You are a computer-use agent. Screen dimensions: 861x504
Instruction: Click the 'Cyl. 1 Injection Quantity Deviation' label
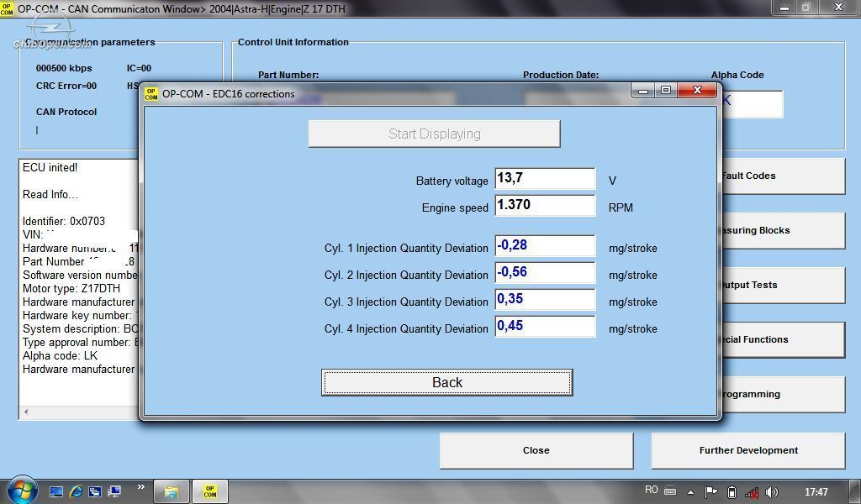pos(406,249)
